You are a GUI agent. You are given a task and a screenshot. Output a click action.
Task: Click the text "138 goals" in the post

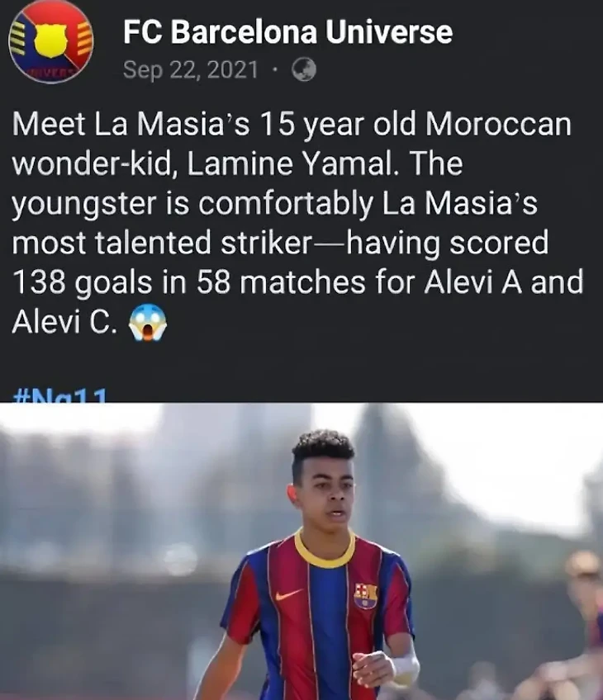pyautogui.click(x=83, y=282)
